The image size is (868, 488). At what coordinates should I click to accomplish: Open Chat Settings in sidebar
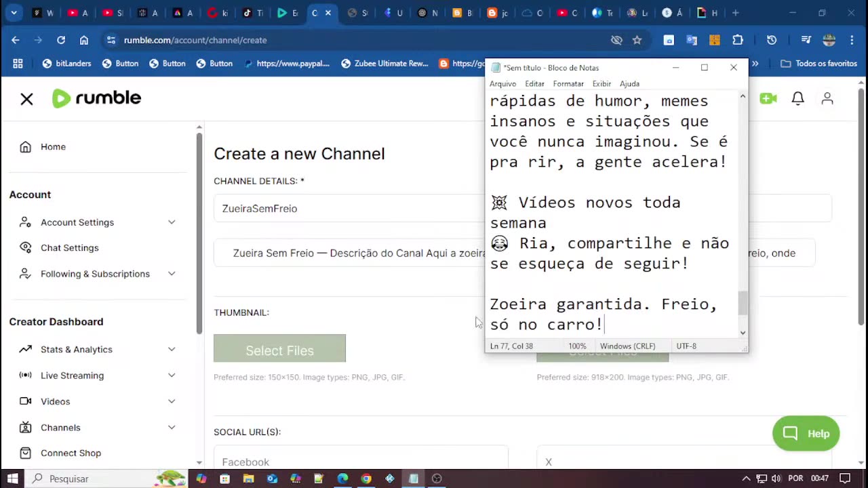point(69,247)
